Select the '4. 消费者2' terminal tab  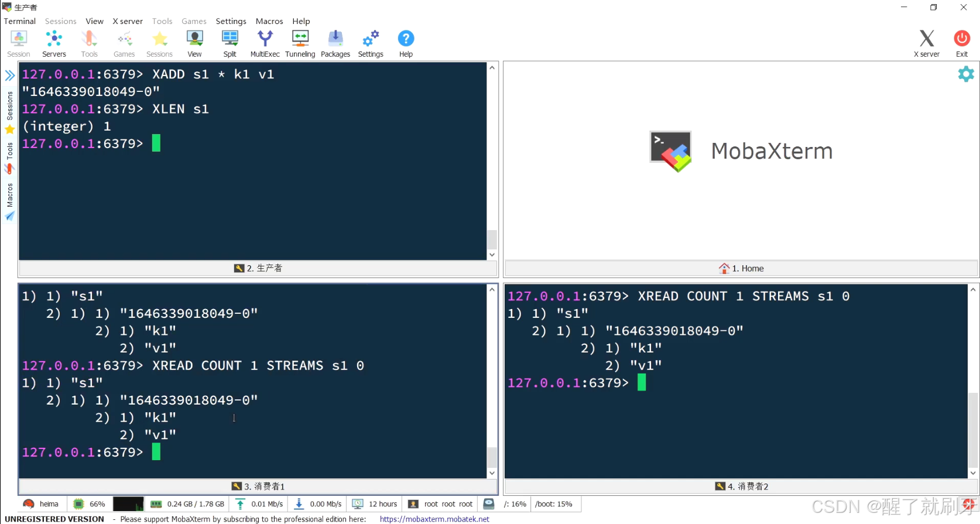point(742,487)
